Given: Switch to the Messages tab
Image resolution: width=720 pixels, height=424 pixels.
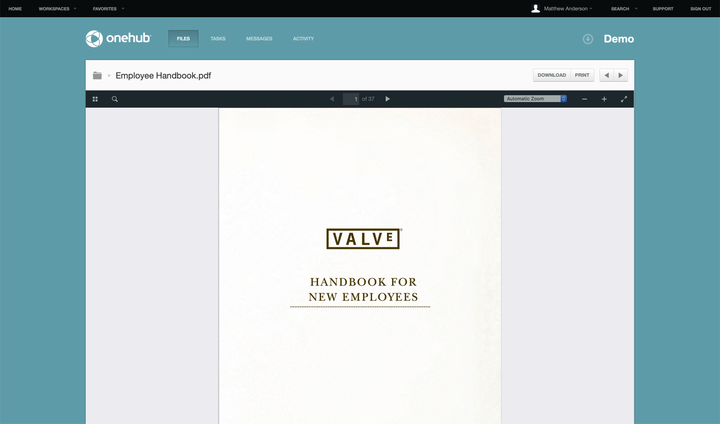Looking at the screenshot, I should point(259,39).
